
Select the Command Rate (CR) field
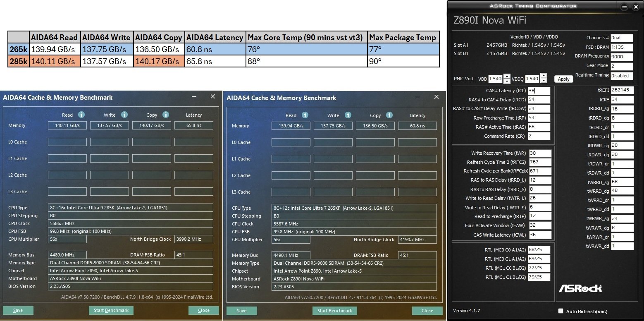539,136
